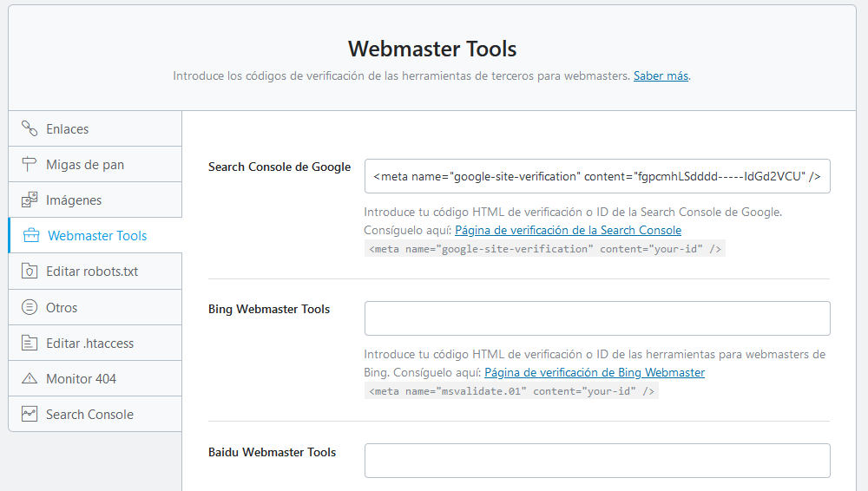The width and height of the screenshot is (868, 491).
Task: Click the Baidu Webmaster Tools input field
Action: click(x=597, y=461)
